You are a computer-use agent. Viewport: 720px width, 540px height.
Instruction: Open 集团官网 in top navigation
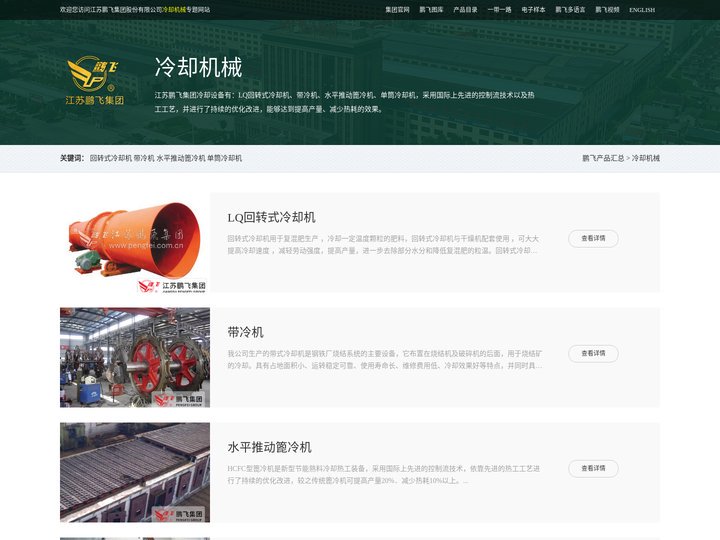pyautogui.click(x=397, y=10)
